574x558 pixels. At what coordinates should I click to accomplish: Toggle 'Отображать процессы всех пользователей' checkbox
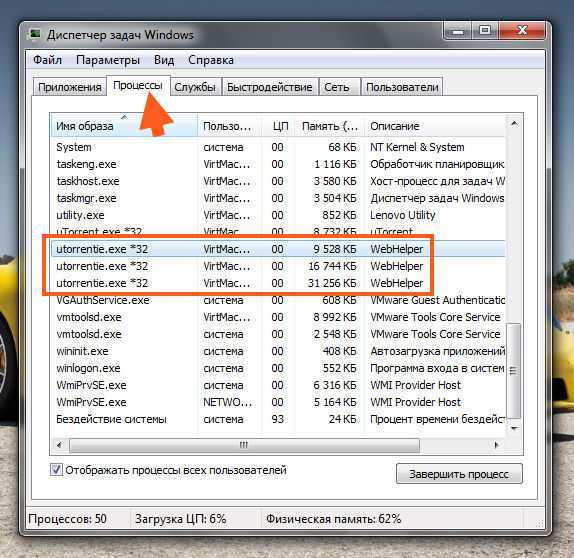tap(56, 470)
